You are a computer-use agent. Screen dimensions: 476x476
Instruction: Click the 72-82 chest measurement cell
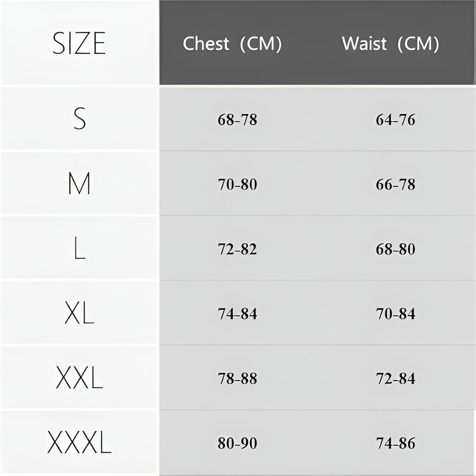[x=237, y=249]
